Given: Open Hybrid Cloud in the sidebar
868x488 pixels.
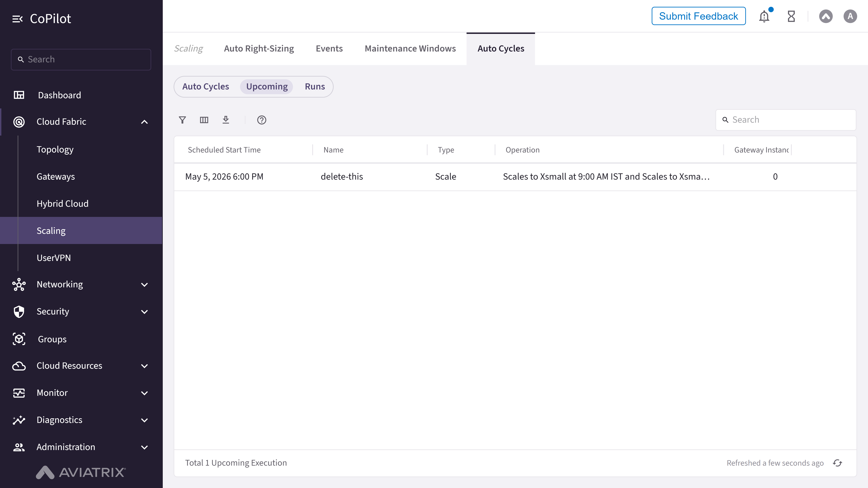Looking at the screenshot, I should (62, 204).
